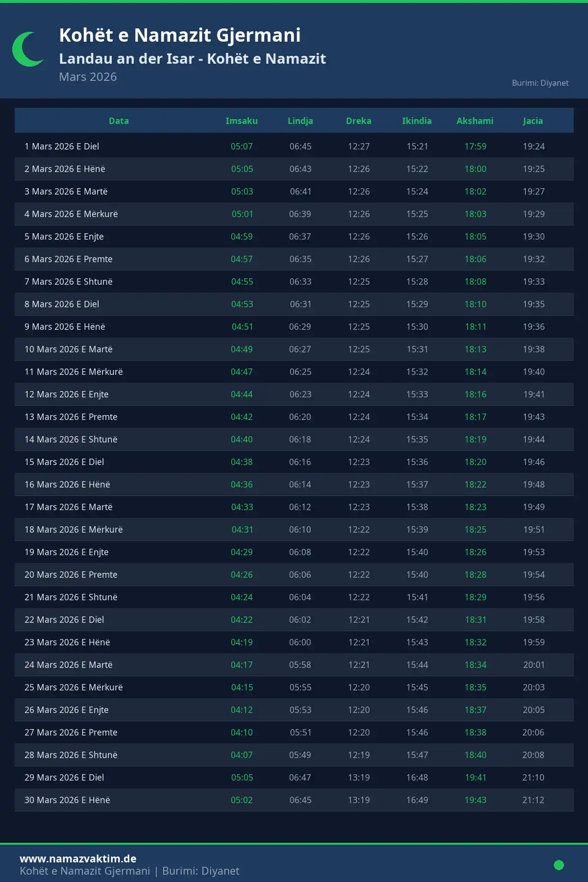Click Landau an der Isar subtitle

pyautogui.click(x=192, y=59)
